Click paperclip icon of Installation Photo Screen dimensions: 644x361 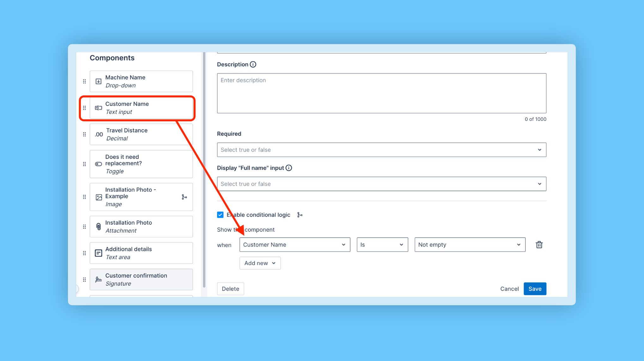(99, 227)
